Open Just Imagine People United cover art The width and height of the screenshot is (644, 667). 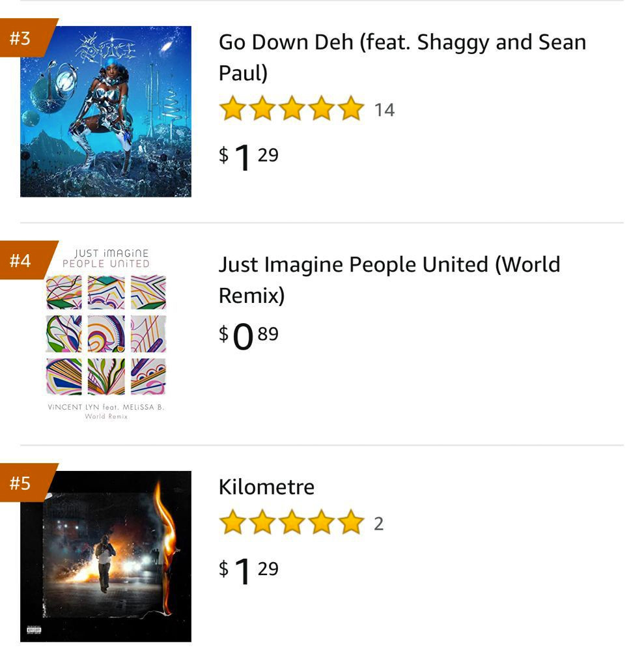pyautogui.click(x=105, y=334)
